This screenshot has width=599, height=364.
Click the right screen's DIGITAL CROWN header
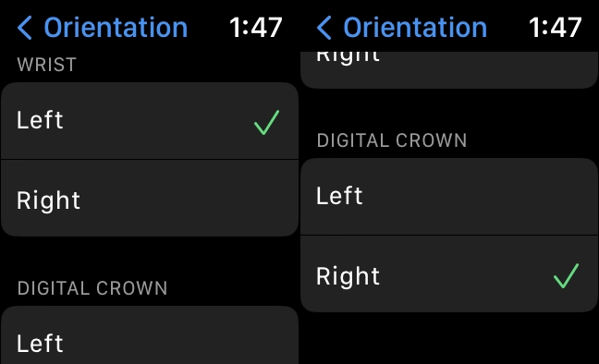[392, 140]
